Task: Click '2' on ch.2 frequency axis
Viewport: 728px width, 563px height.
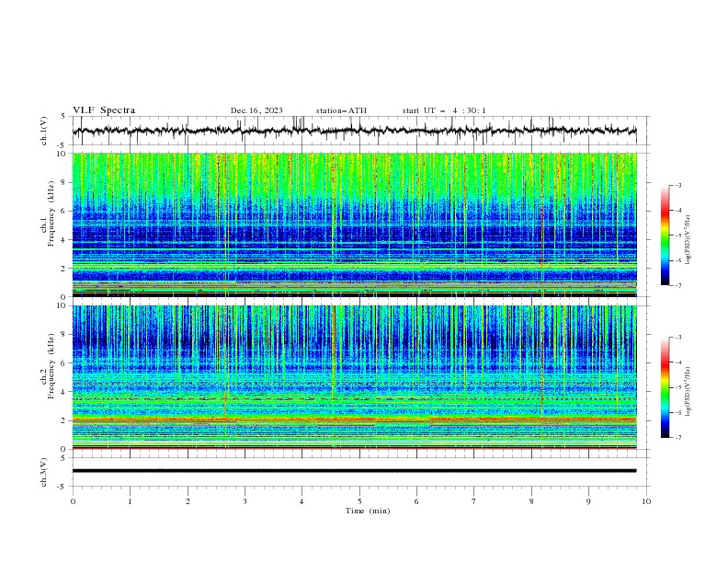Action: (63, 420)
